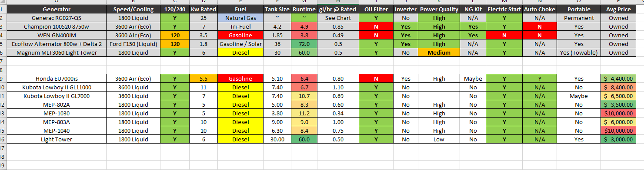The width and height of the screenshot is (644, 170).
Task: Select the Light Tower Low power quality cell
Action: tap(439, 140)
